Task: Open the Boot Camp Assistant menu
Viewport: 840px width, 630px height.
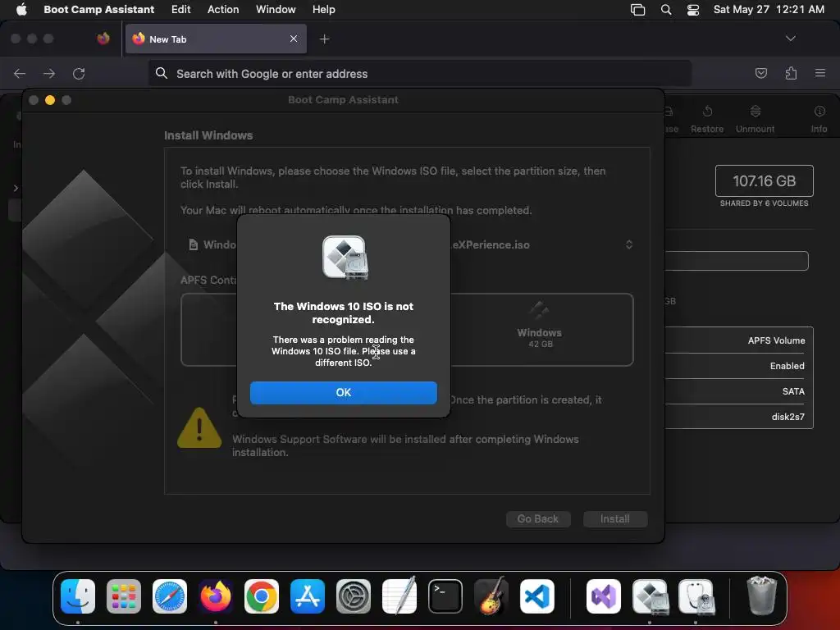Action: [98, 9]
